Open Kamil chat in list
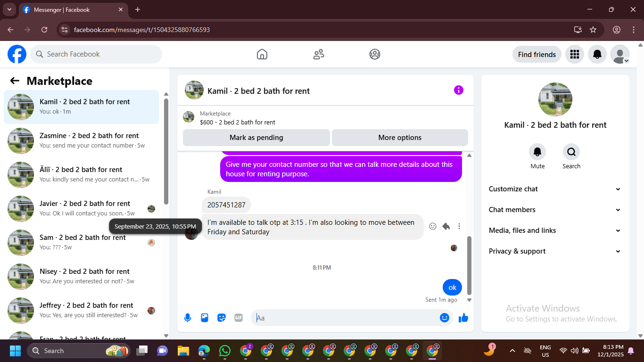The width and height of the screenshot is (644, 362). [x=81, y=107]
